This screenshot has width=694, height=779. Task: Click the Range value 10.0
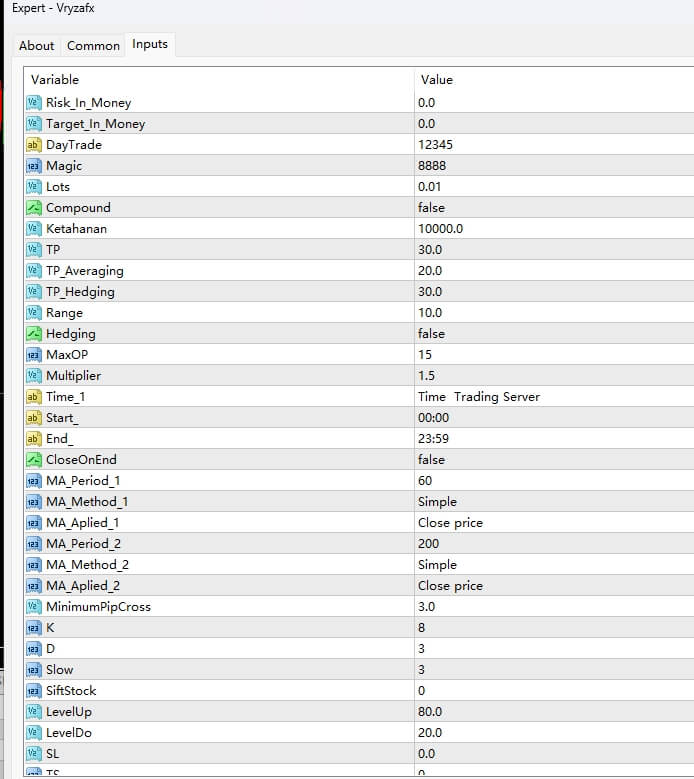430,312
